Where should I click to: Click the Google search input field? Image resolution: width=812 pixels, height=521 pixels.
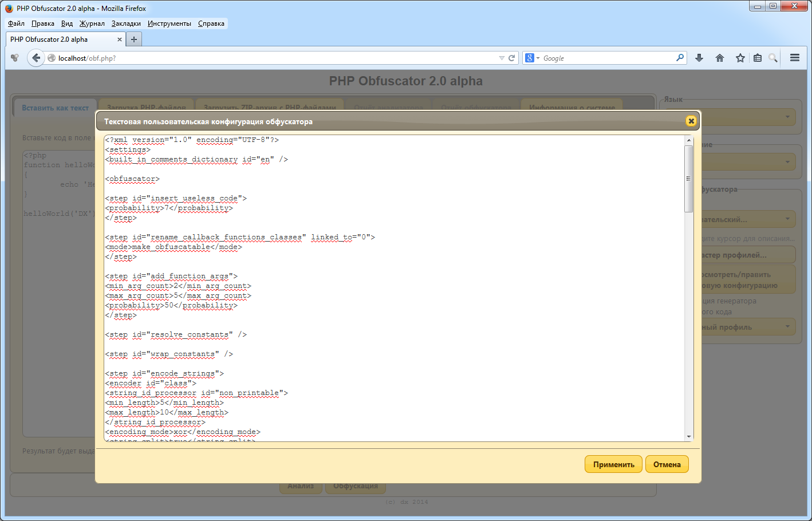click(x=607, y=58)
